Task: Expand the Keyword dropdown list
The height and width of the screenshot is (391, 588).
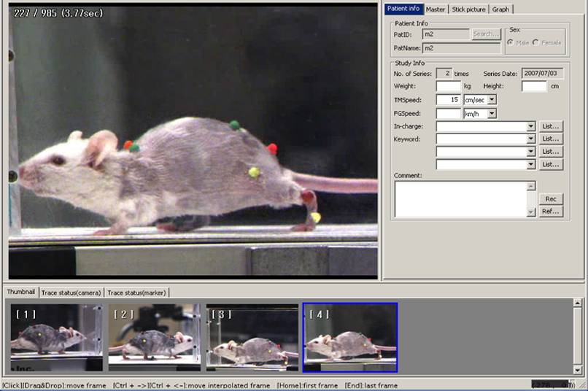Action: [x=530, y=139]
